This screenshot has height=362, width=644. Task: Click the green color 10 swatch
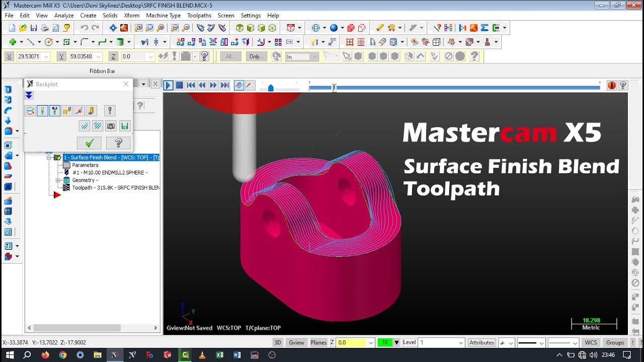tap(385, 342)
